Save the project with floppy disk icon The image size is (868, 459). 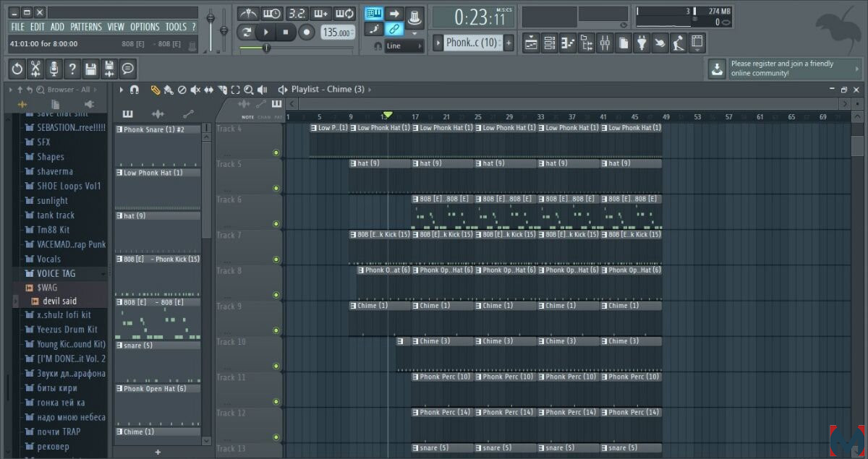90,69
